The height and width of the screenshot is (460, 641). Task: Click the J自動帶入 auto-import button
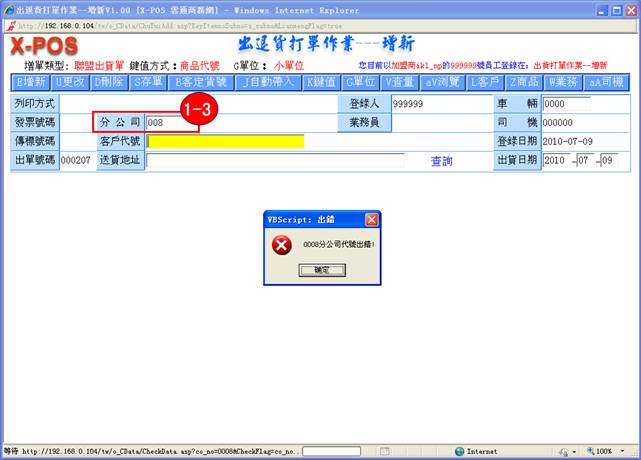[267, 82]
